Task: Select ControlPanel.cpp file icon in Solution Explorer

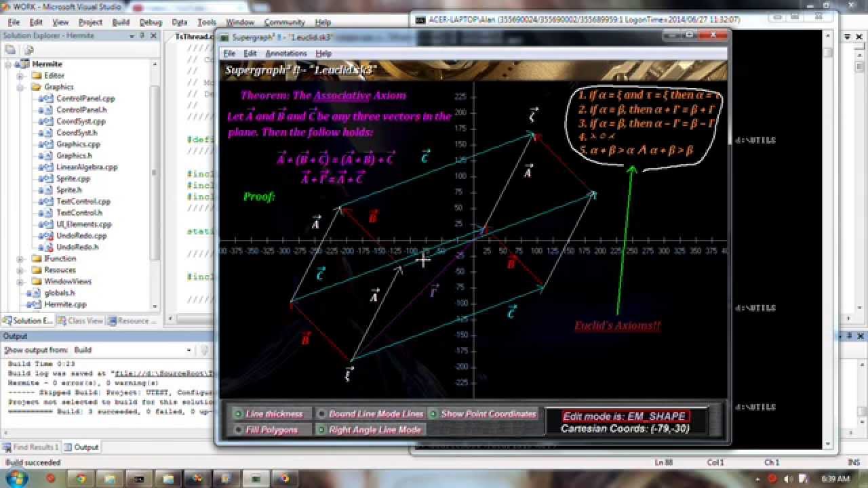Action: [47, 98]
